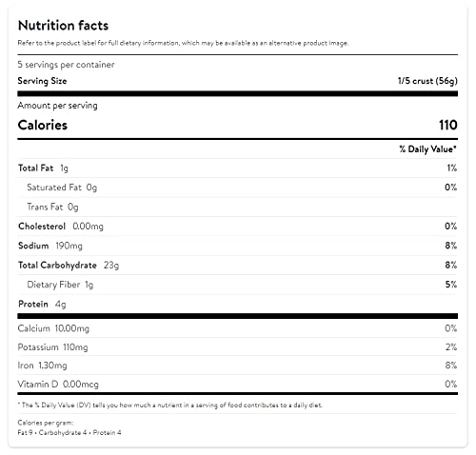The width and height of the screenshot is (476, 455).
Task: Click the Dietary Fiber 1g row
Action: [x=238, y=285]
